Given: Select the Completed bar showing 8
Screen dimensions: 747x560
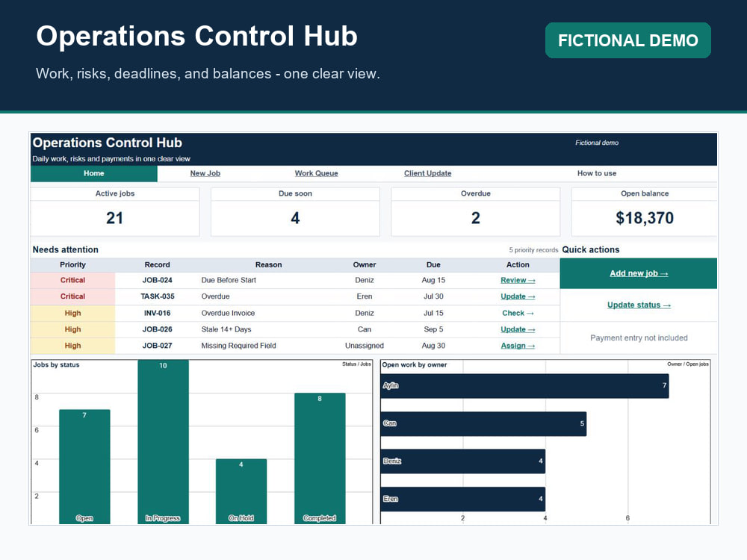Looking at the screenshot, I should point(320,458).
